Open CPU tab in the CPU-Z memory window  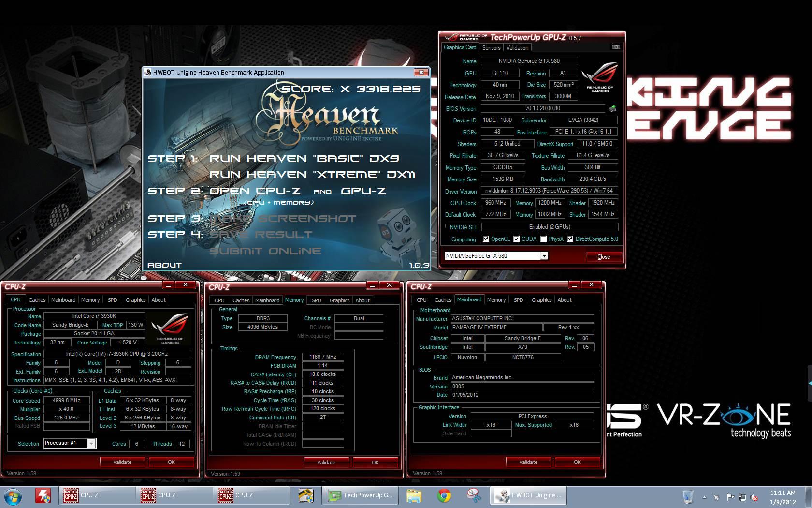pyautogui.click(x=219, y=300)
